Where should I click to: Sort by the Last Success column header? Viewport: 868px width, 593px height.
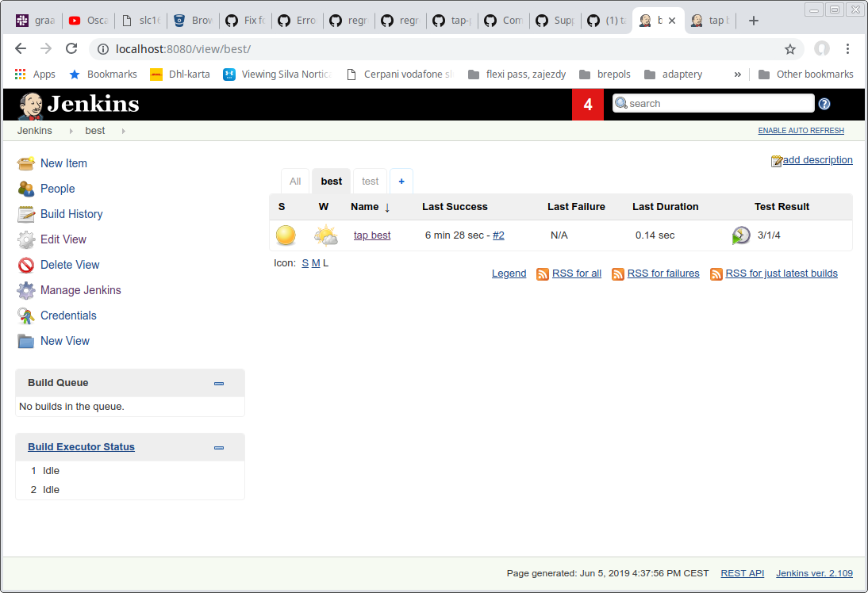455,207
